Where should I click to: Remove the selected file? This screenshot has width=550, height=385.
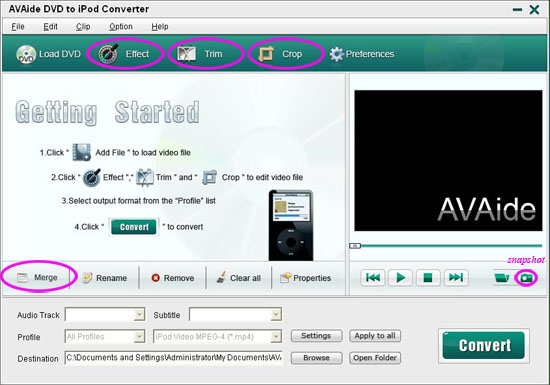pyautogui.click(x=173, y=278)
